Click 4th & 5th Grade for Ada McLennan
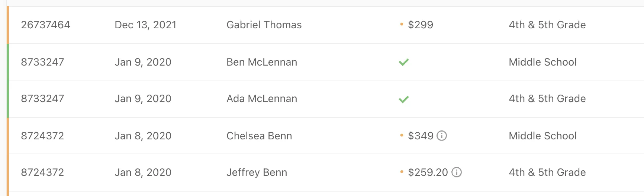 pos(547,99)
